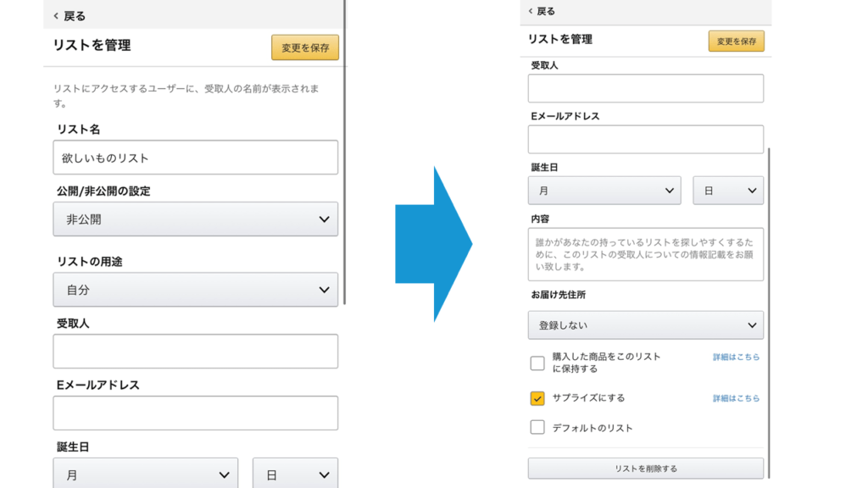Open the birthday 月 dropdown on the left screen
Viewport: 868px width, 488px height.
click(x=145, y=474)
